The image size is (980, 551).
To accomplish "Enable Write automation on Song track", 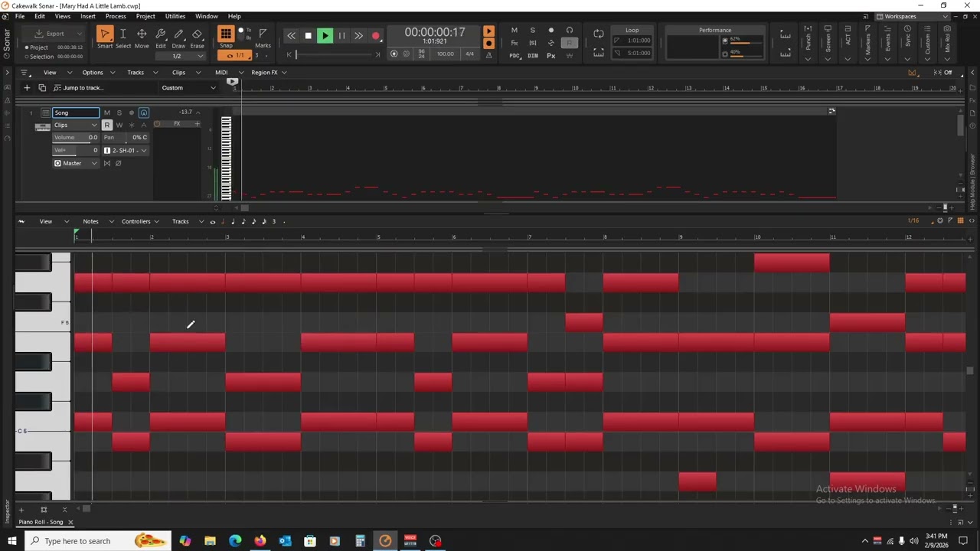I will tap(119, 125).
